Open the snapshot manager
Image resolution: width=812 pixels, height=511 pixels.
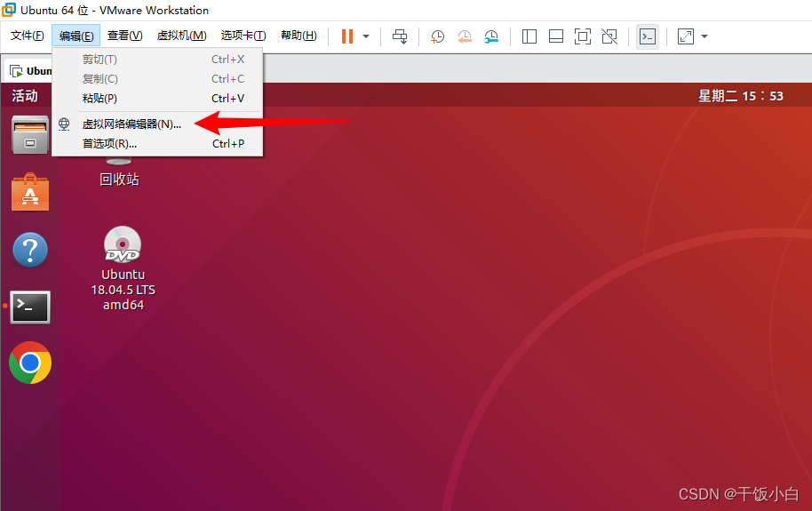point(491,36)
